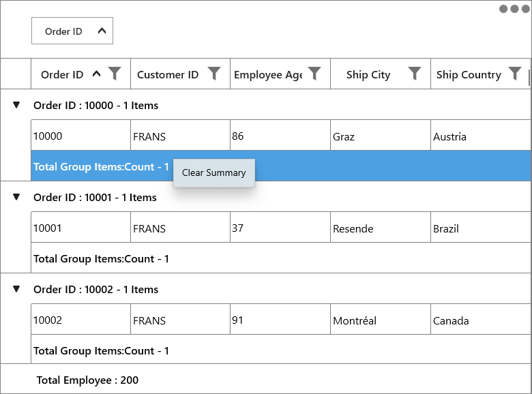The image size is (532, 394).
Task: Click the Order ID group-by chip
Action: (72, 31)
